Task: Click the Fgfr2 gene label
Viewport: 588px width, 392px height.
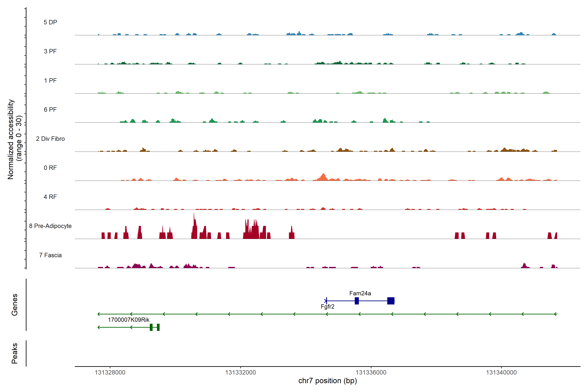Action: coord(327,307)
